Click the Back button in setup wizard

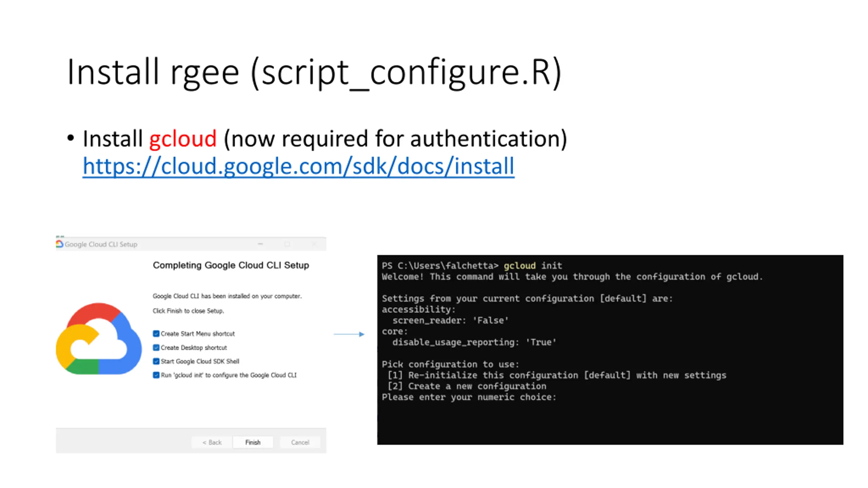coord(212,442)
